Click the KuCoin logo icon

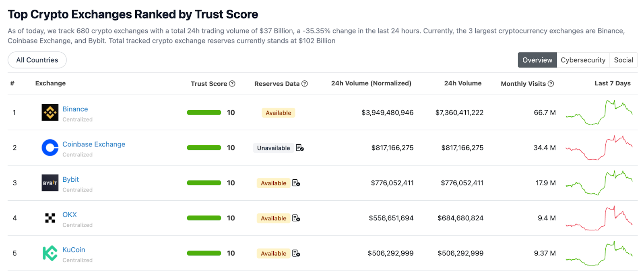coord(50,253)
